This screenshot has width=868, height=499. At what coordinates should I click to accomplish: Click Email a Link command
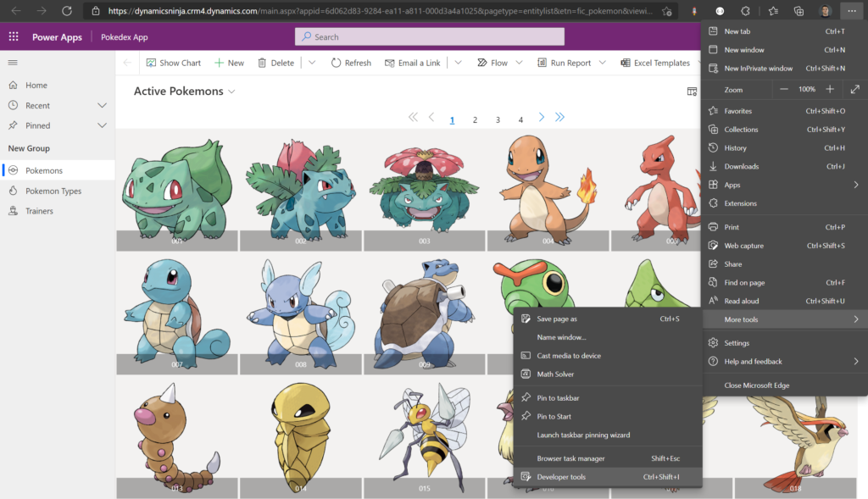click(x=413, y=63)
